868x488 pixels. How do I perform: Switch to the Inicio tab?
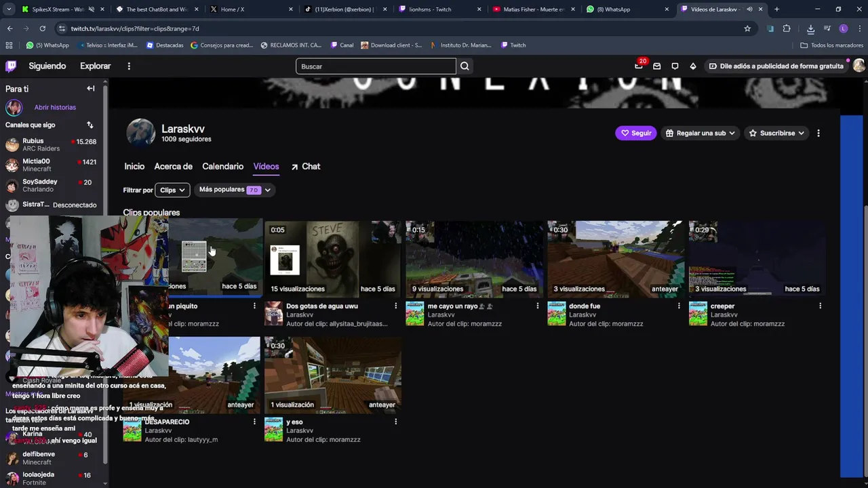click(134, 166)
